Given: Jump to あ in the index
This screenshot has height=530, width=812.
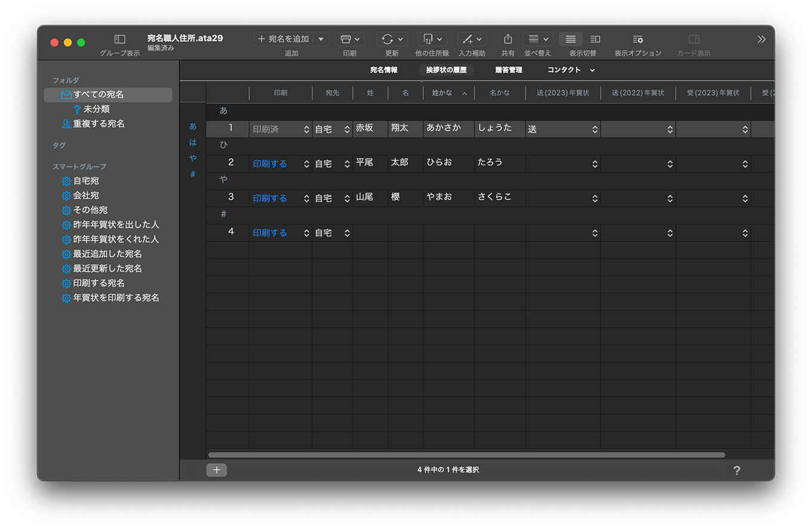Looking at the screenshot, I should (x=193, y=127).
